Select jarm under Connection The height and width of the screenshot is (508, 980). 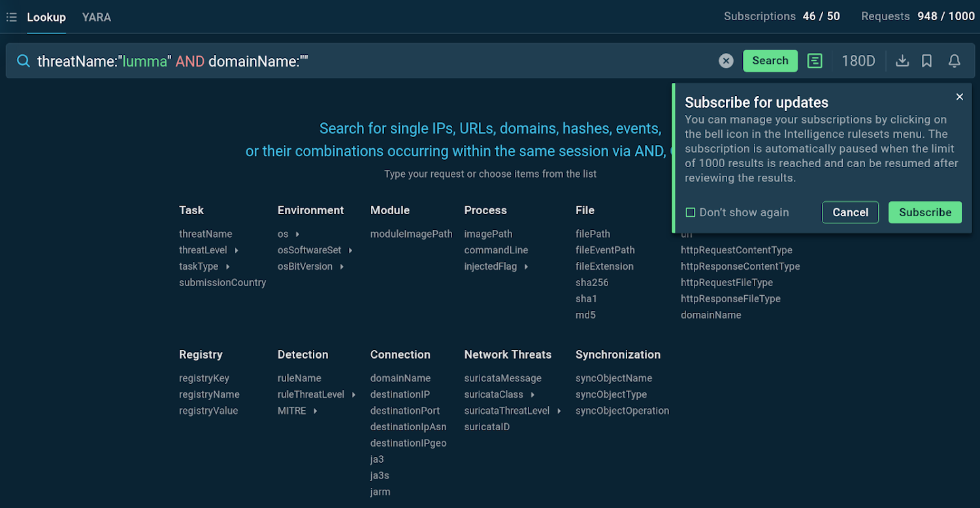click(380, 492)
